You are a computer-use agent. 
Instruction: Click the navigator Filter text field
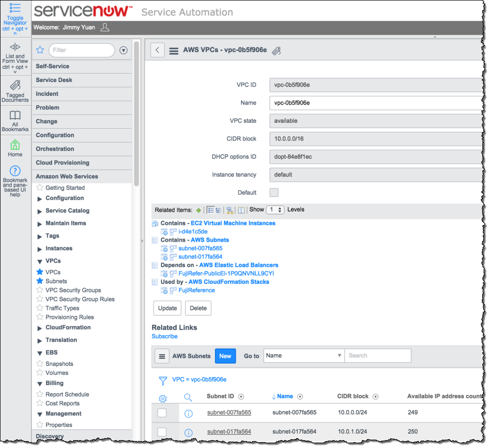[x=82, y=50]
